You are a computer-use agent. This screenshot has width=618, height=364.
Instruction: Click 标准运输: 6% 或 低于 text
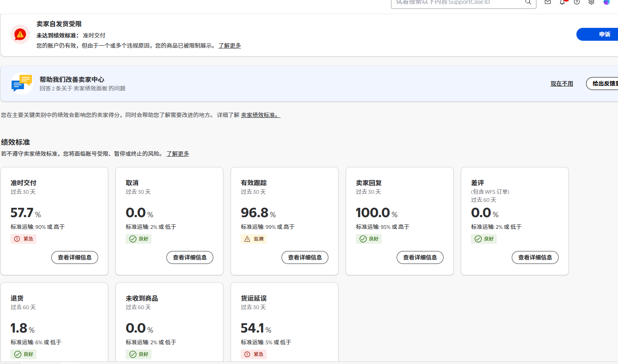(36, 342)
